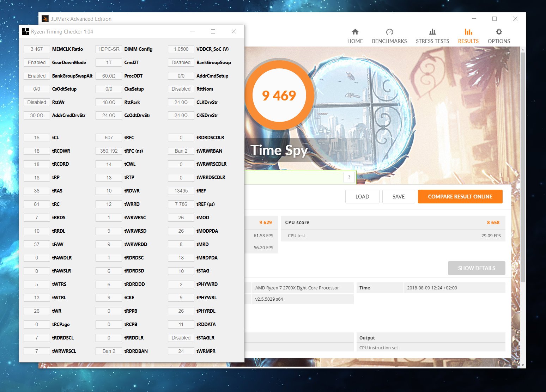Click the tFAW value 37 field
Viewport: 546px width, 392px height.
(x=37, y=244)
